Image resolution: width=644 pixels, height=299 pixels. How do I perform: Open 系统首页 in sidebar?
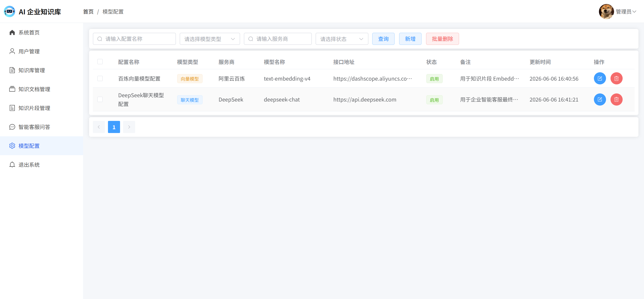pyautogui.click(x=42, y=32)
